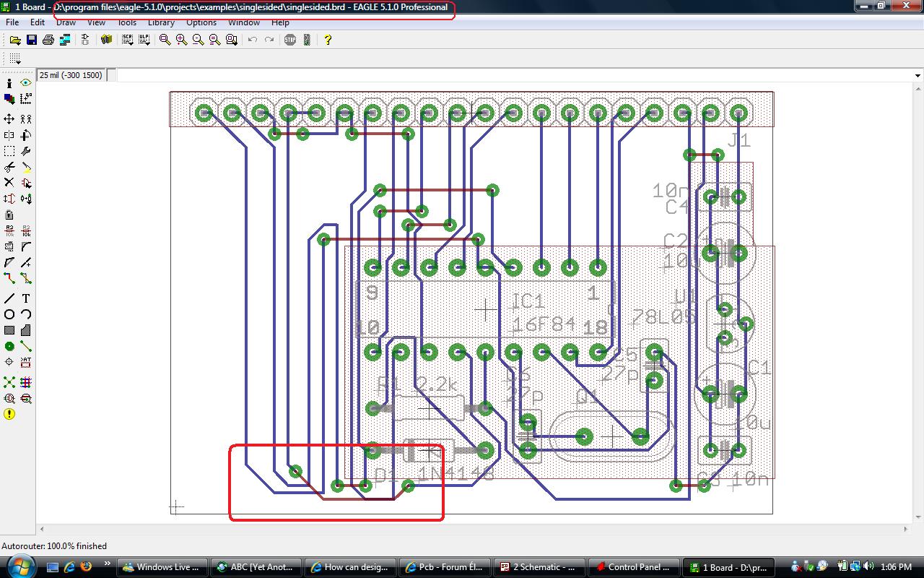Redraw the board window
The image size is (924, 578).
[x=215, y=40]
